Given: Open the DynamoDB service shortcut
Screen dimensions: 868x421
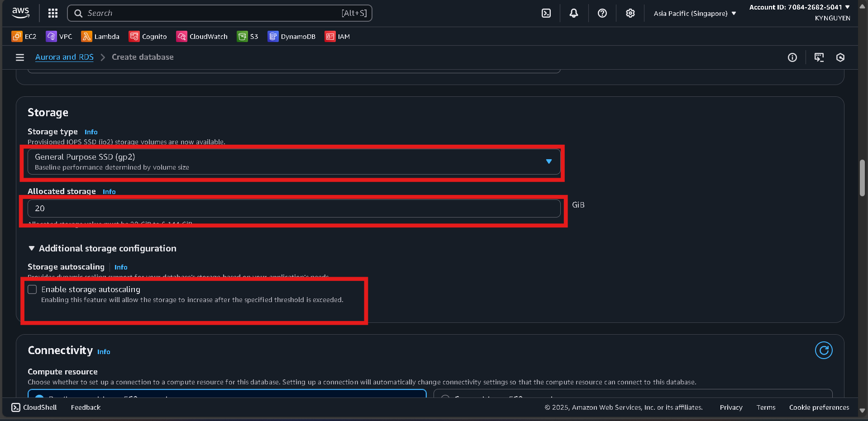Looking at the screenshot, I should pos(291,36).
